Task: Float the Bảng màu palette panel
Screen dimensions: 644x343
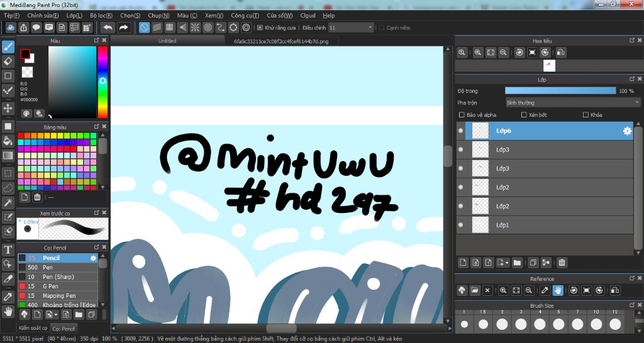Action: point(96,126)
